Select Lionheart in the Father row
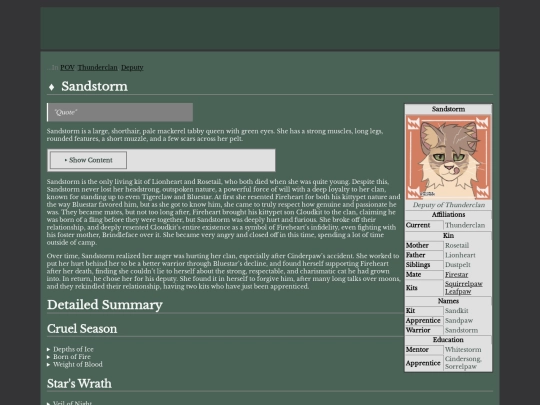 pos(460,255)
